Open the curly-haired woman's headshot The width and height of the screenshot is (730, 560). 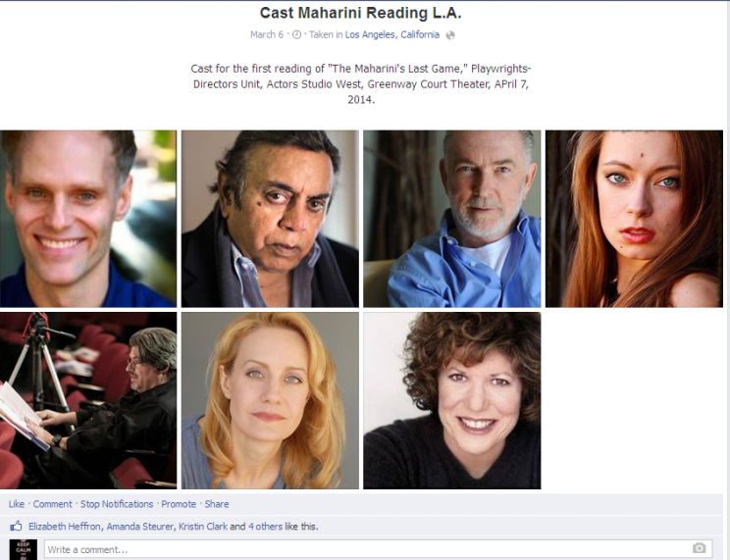pyautogui.click(x=452, y=400)
